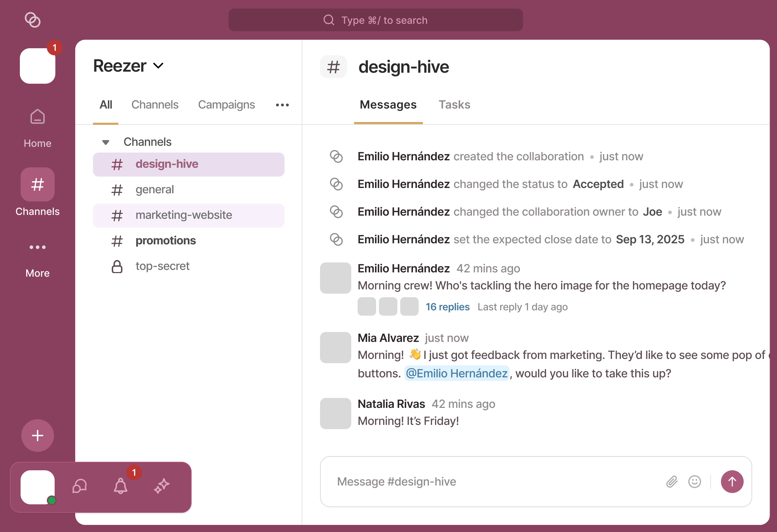Click the plus create button in sidebar

[x=38, y=436]
